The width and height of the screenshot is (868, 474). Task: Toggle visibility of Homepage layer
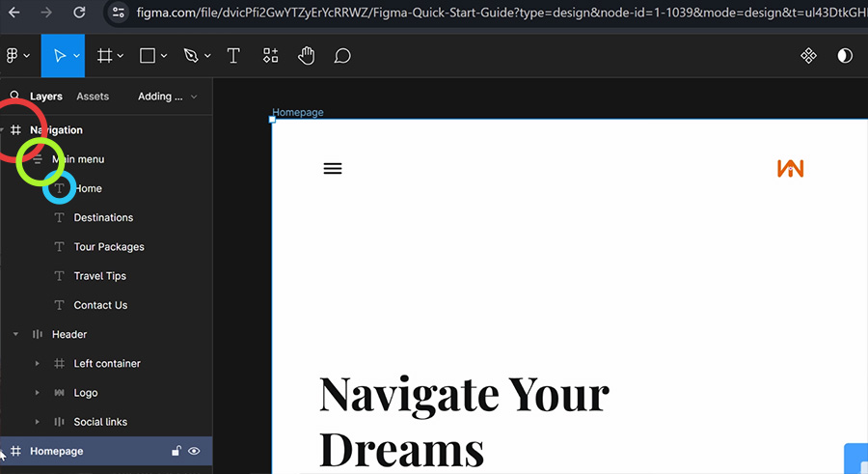click(x=194, y=451)
